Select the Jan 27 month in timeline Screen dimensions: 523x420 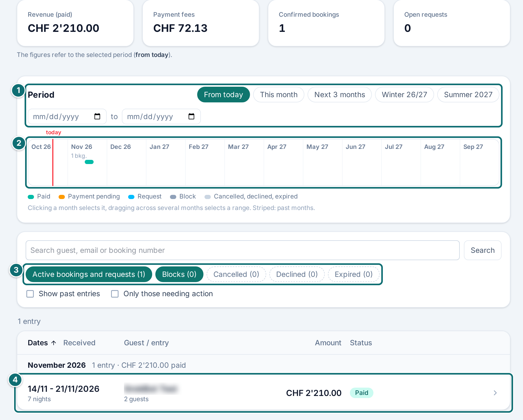tap(166, 162)
